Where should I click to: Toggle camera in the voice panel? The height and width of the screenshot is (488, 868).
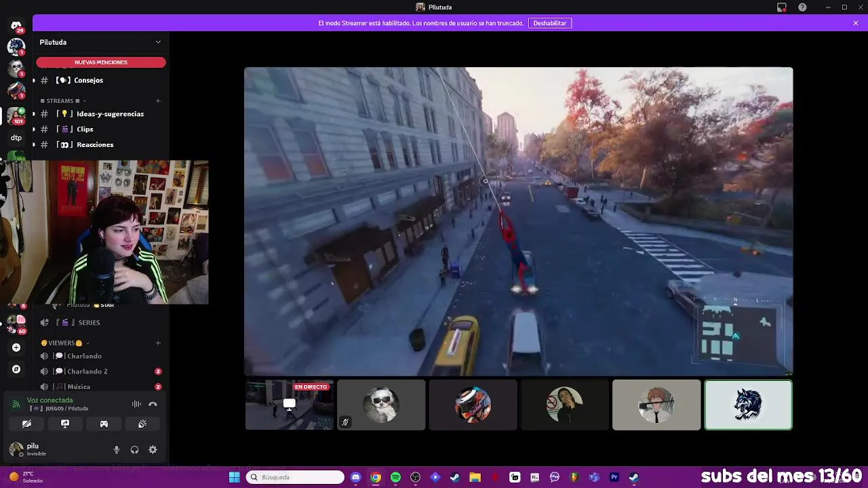(26, 424)
